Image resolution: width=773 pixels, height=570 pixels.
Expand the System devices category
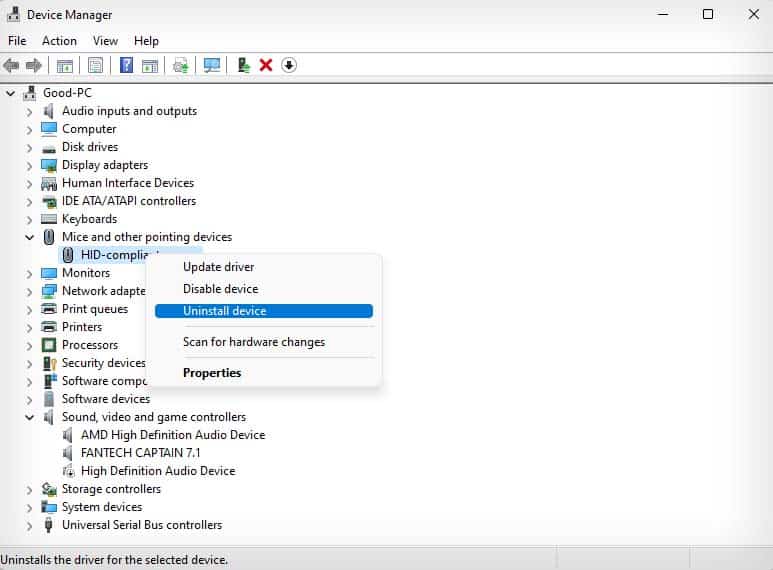[x=29, y=507]
